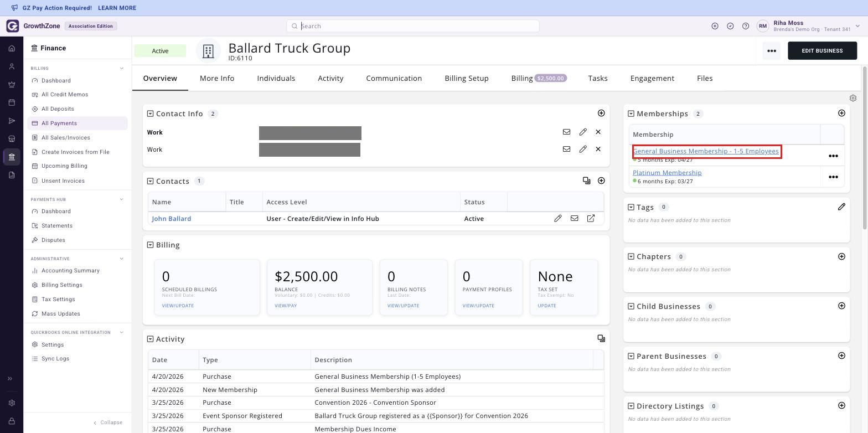
Task: Go to the Engagement tab
Action: coord(652,78)
